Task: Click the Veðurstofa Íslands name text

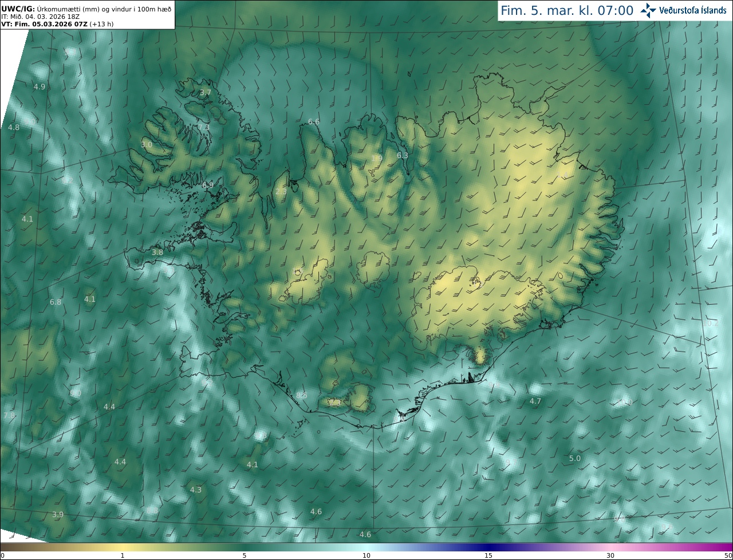Action: coord(693,10)
